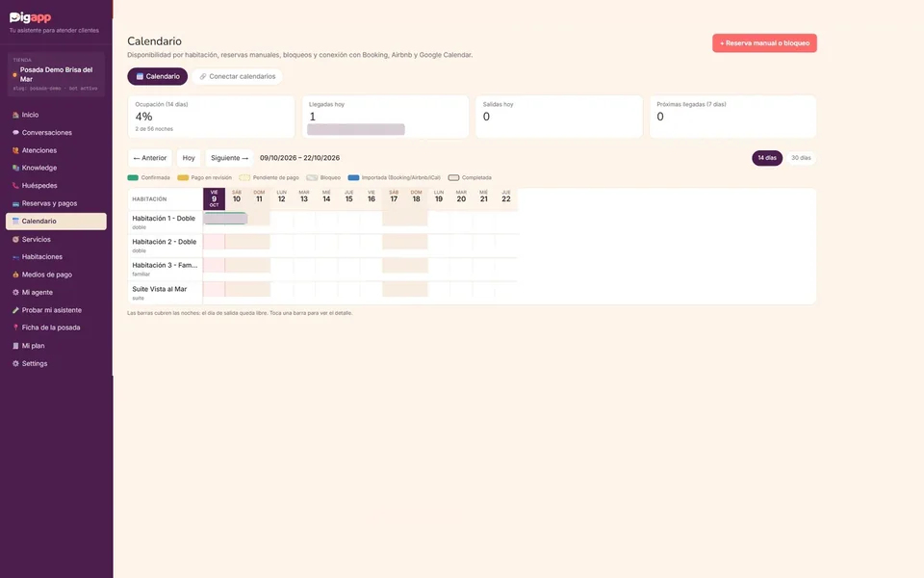Switch to the Conectar calendarios tab

pyautogui.click(x=237, y=77)
